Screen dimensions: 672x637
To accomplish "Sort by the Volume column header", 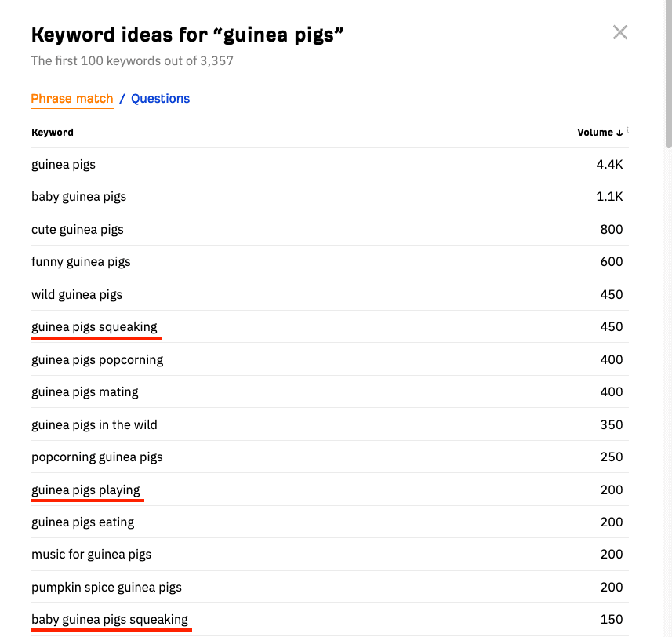I will [595, 133].
